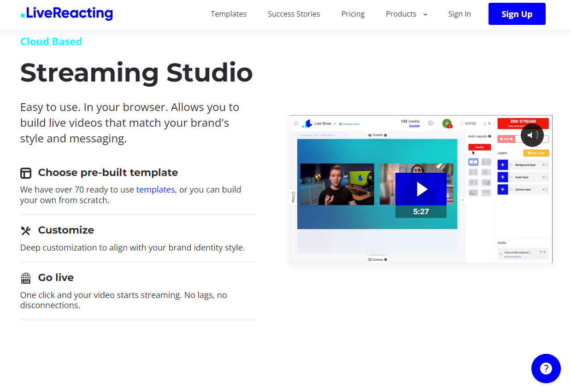This screenshot has height=392, width=571.
Task: Expand the Products dropdown menu
Action: coord(407,14)
